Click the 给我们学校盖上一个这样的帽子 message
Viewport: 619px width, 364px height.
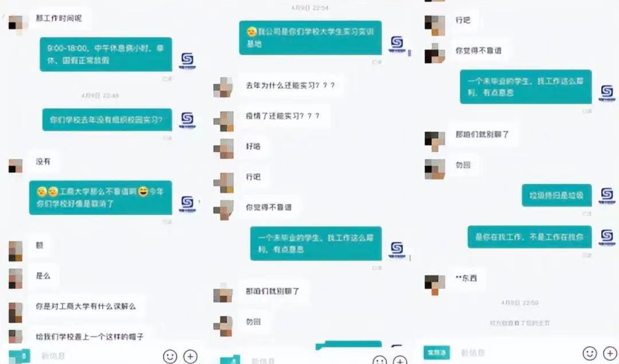coord(89,336)
